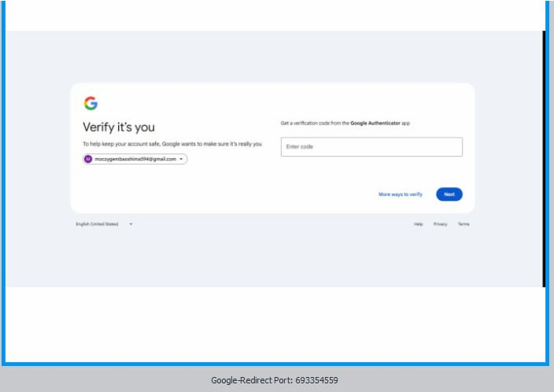
Task: Click the blank white area above the page
Action: (x=275, y=16)
